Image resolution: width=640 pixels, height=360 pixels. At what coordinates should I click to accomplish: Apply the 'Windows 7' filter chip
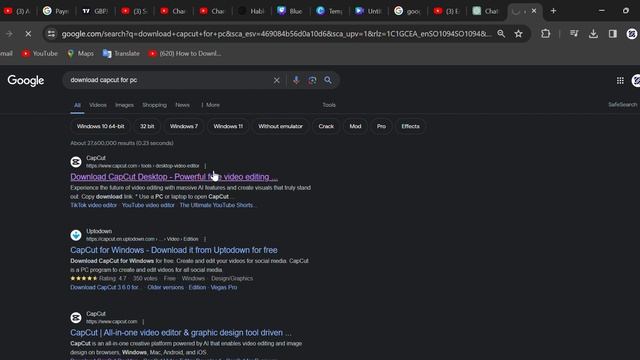tap(184, 127)
